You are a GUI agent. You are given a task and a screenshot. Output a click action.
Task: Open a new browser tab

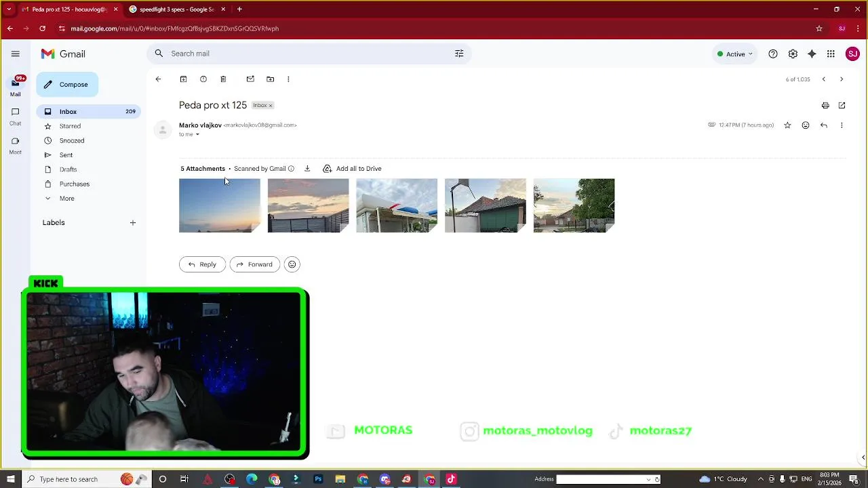point(239,9)
